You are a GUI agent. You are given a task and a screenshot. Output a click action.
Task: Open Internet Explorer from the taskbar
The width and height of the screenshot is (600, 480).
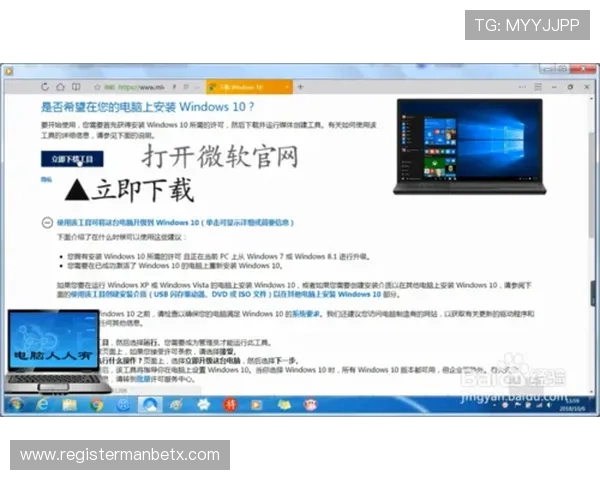coord(42,405)
